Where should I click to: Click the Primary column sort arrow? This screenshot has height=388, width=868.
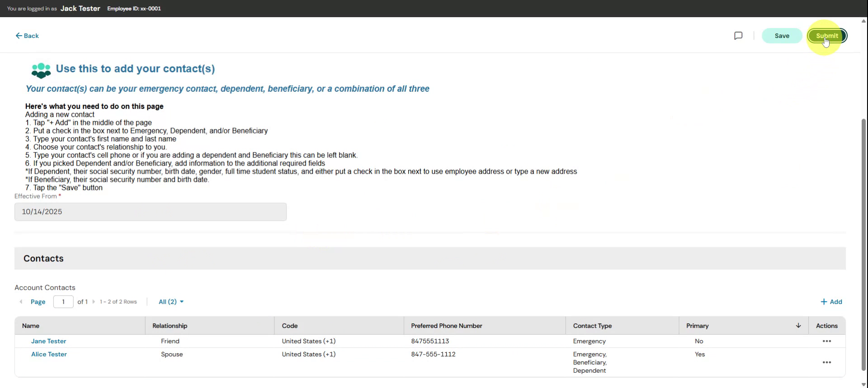click(798, 326)
